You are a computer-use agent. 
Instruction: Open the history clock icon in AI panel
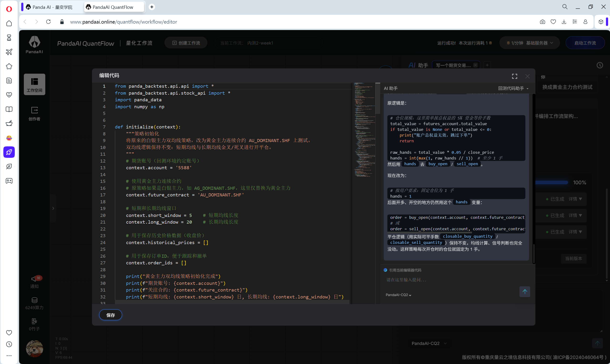pyautogui.click(x=600, y=65)
